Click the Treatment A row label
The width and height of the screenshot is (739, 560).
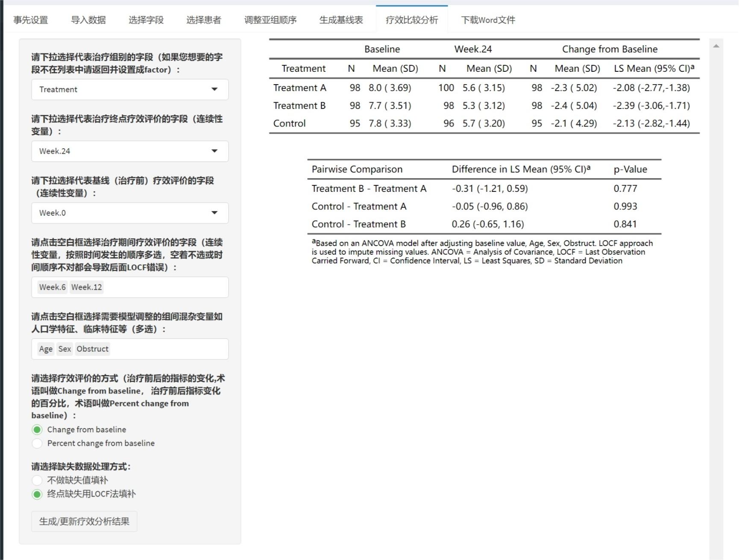coord(299,88)
